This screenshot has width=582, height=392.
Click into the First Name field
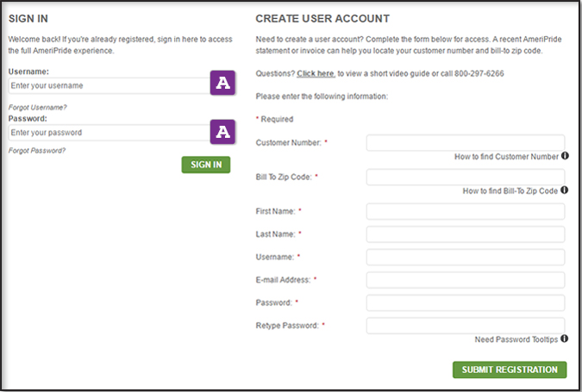465,211
